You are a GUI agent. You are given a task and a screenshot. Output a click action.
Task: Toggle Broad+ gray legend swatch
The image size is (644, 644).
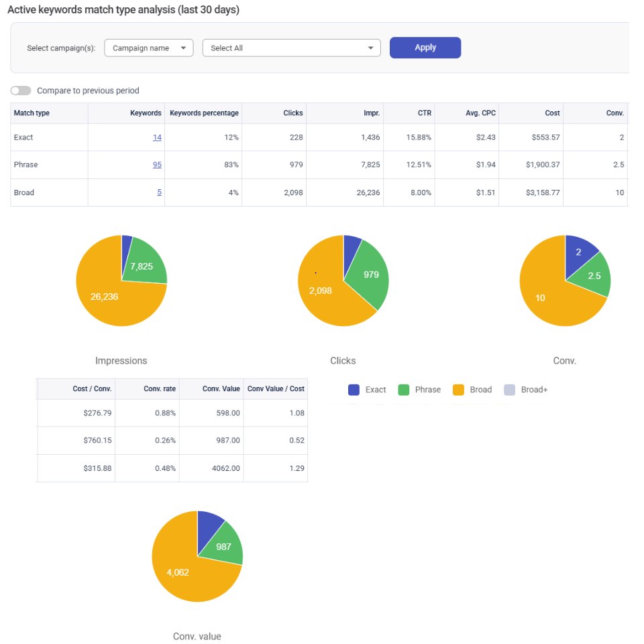point(509,390)
